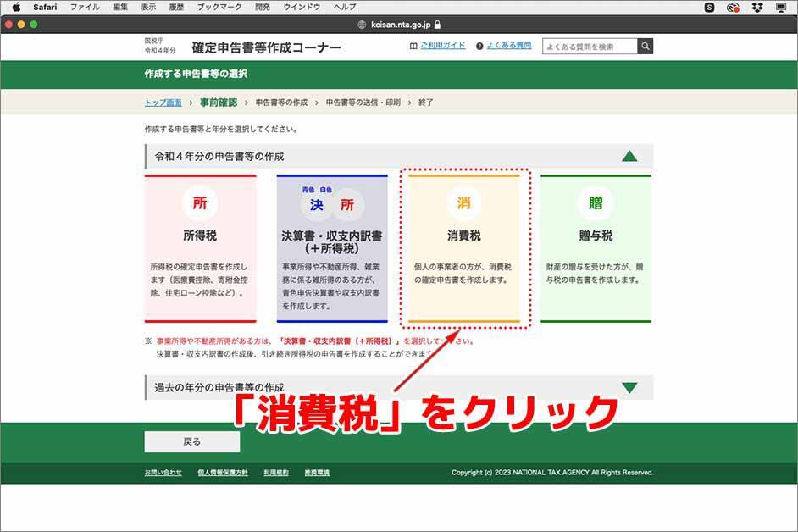
Task: Open the Safari menu
Action: [45, 7]
